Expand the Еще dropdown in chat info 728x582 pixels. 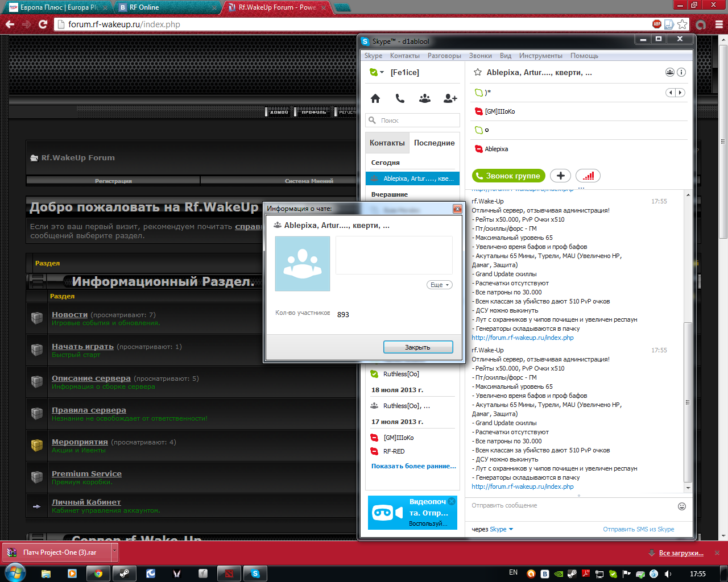pyautogui.click(x=440, y=285)
